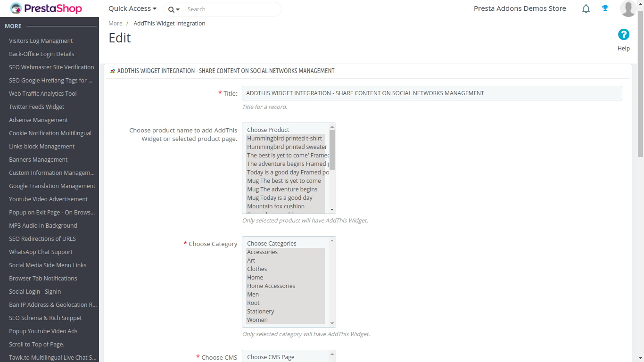Select Stationery in category list
644x362 pixels.
point(285,311)
